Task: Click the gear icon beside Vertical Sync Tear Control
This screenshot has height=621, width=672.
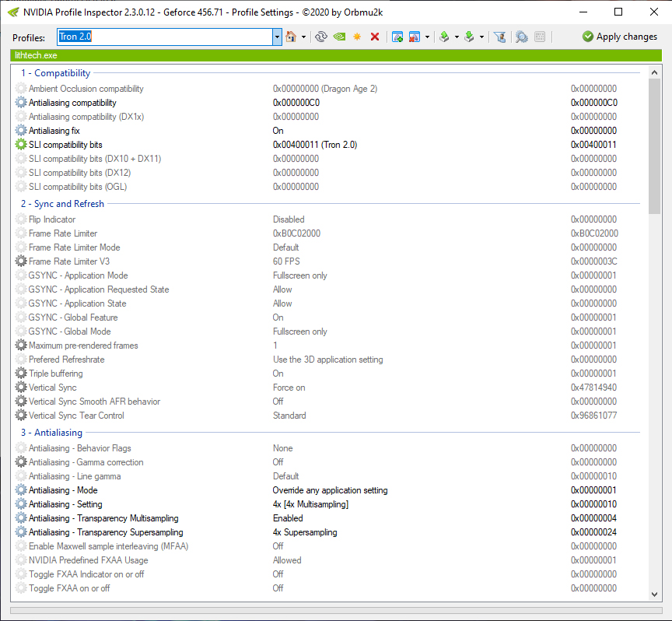Action: pyautogui.click(x=20, y=415)
